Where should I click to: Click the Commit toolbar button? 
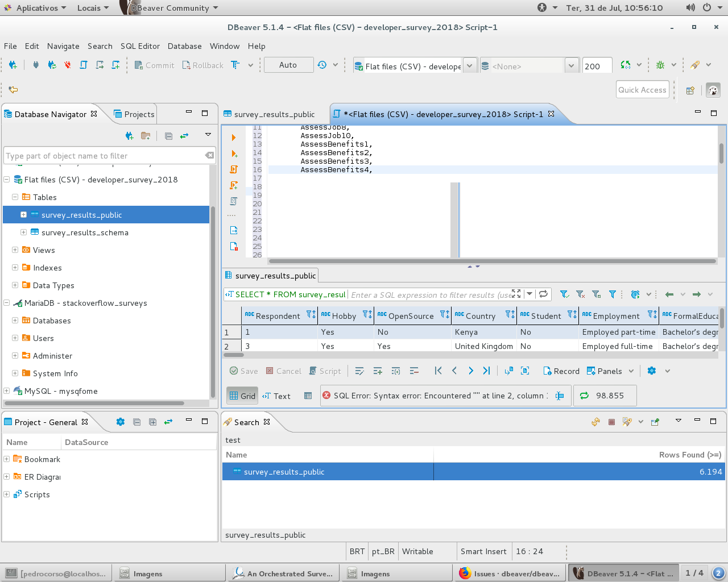click(154, 65)
